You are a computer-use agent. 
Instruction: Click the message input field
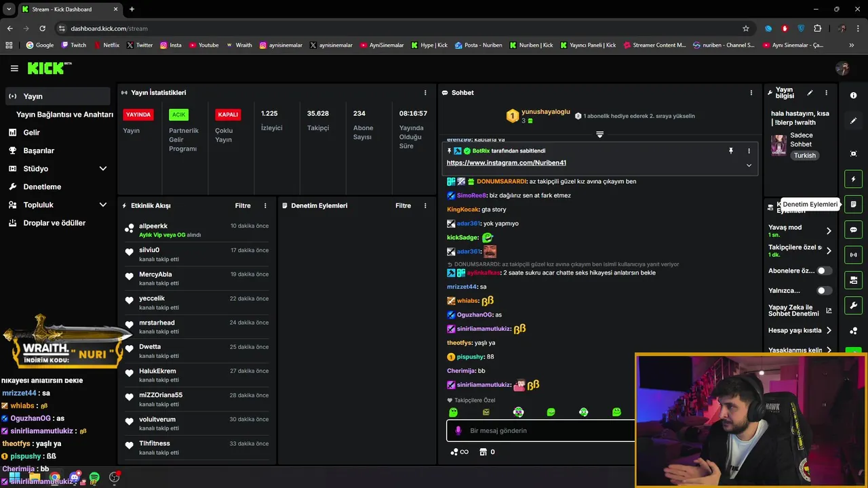540,430
